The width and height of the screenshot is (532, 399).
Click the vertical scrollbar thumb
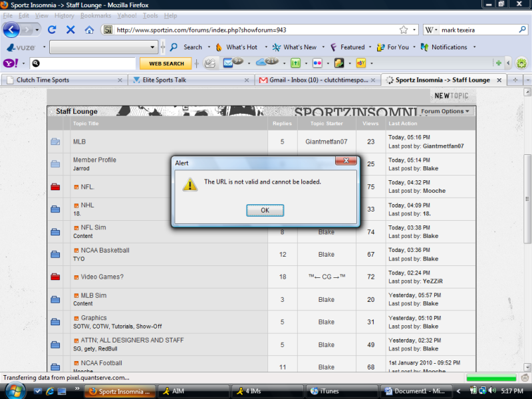[527, 199]
